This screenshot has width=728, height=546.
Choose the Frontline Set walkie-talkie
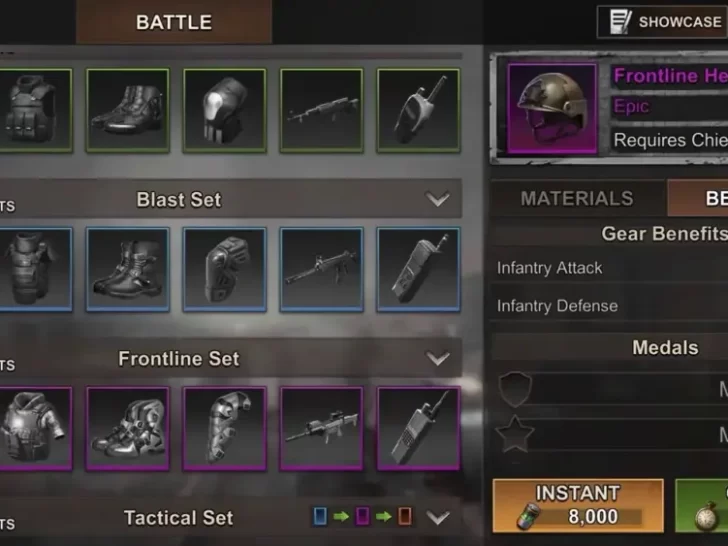click(418, 429)
